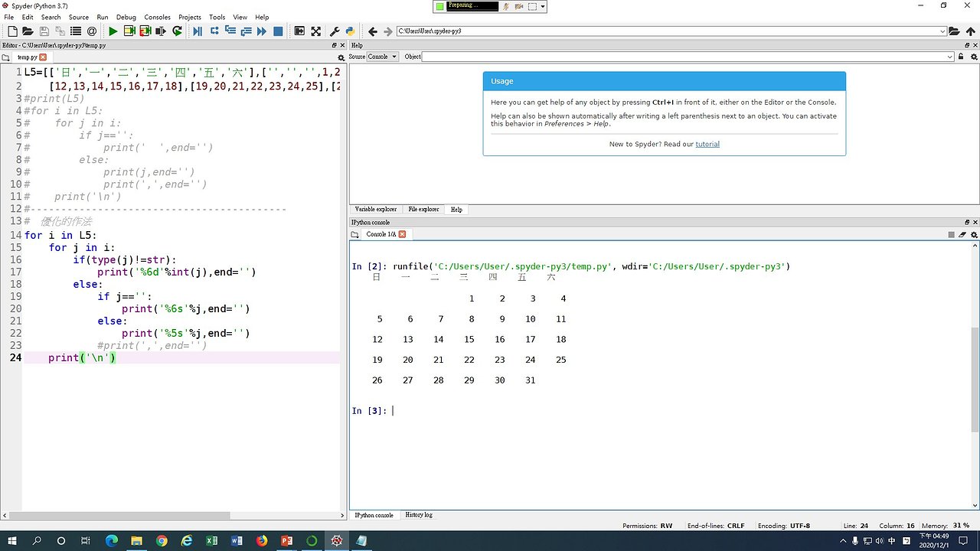
Task: Remove console variables pencil icon
Action: (962, 234)
